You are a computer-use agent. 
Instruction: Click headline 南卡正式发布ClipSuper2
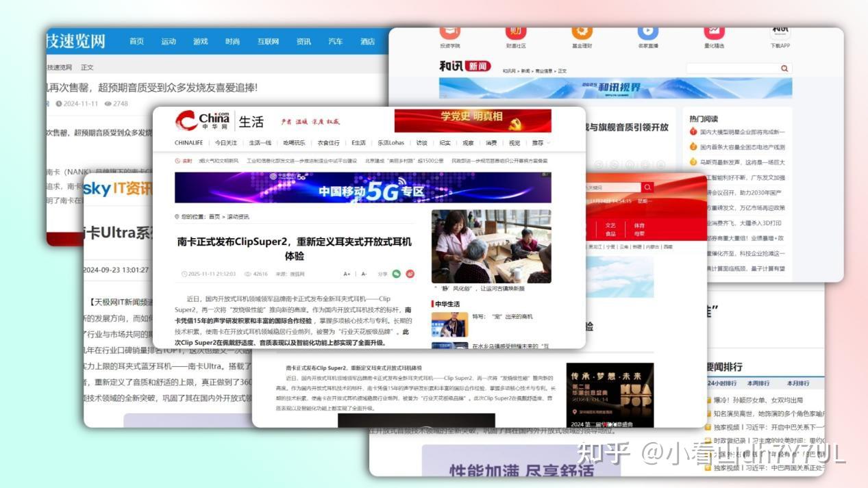click(295, 248)
